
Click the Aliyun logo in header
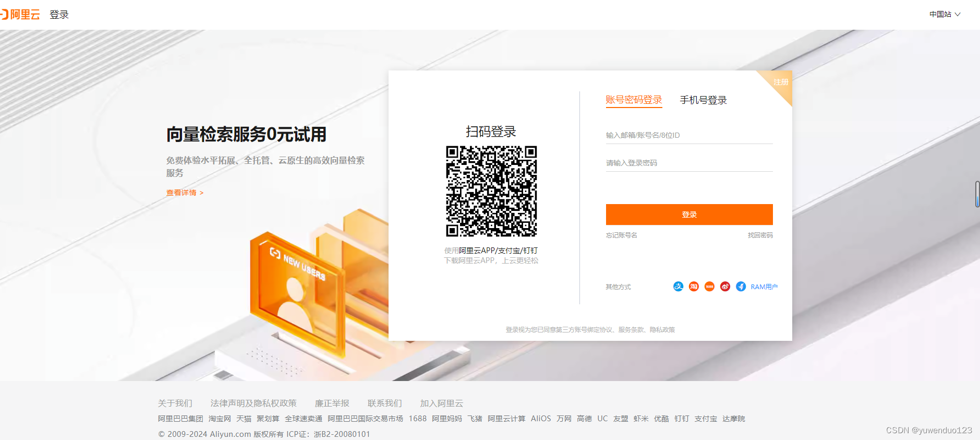pos(20,15)
